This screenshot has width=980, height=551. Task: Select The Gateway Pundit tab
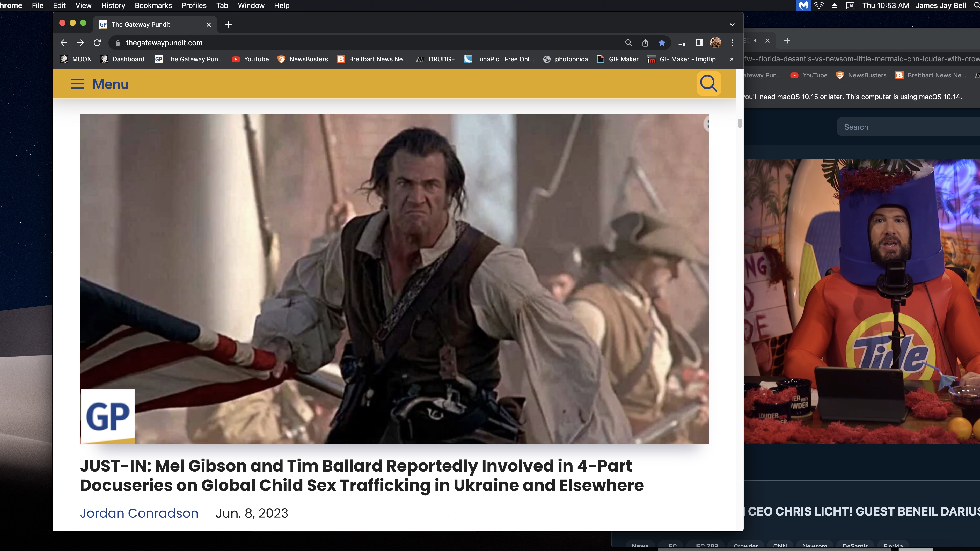(x=155, y=24)
